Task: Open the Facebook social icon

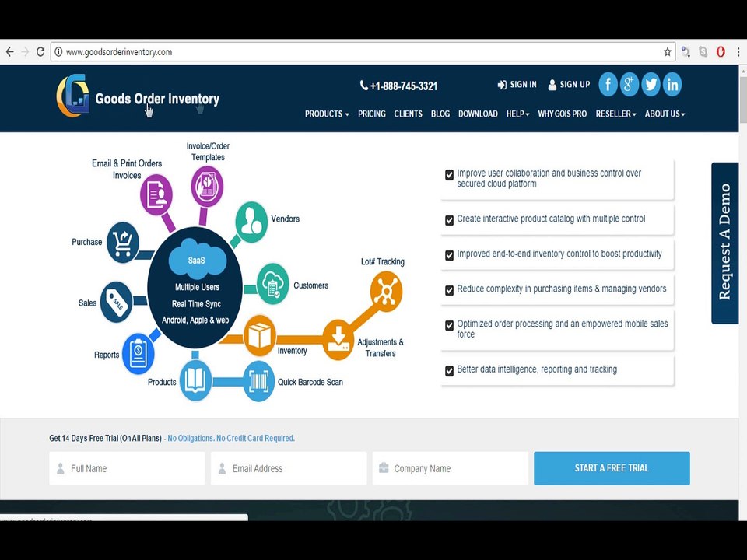Action: [x=608, y=84]
